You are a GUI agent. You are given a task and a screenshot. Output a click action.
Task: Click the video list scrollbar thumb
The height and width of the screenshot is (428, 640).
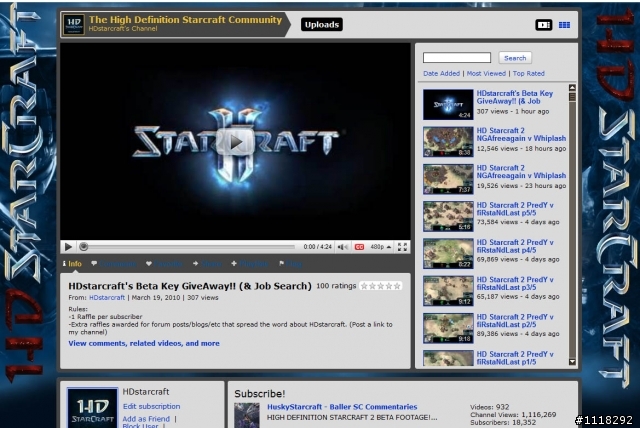pos(572,97)
